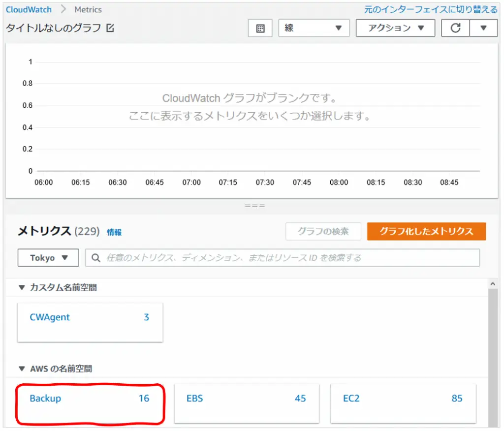The width and height of the screenshot is (504, 431).
Task: Open the calendar time range picker
Action: (260, 28)
